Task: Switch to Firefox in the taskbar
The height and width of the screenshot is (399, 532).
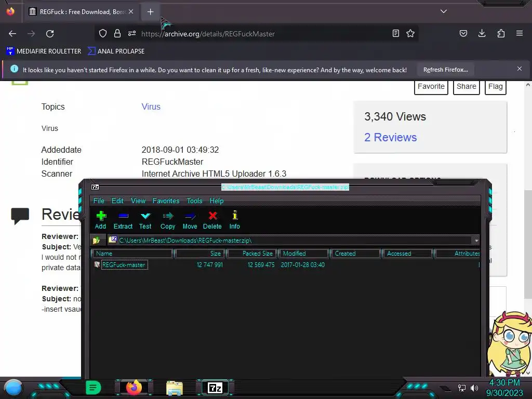Action: (134, 388)
